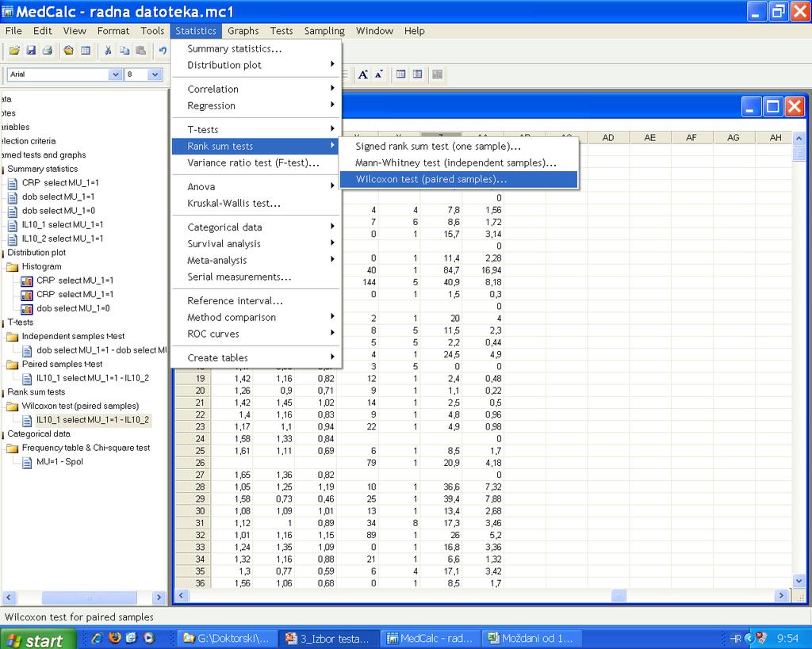This screenshot has width=812, height=649.
Task: Select Variance ratio test (F-test) entry
Action: click(x=256, y=163)
